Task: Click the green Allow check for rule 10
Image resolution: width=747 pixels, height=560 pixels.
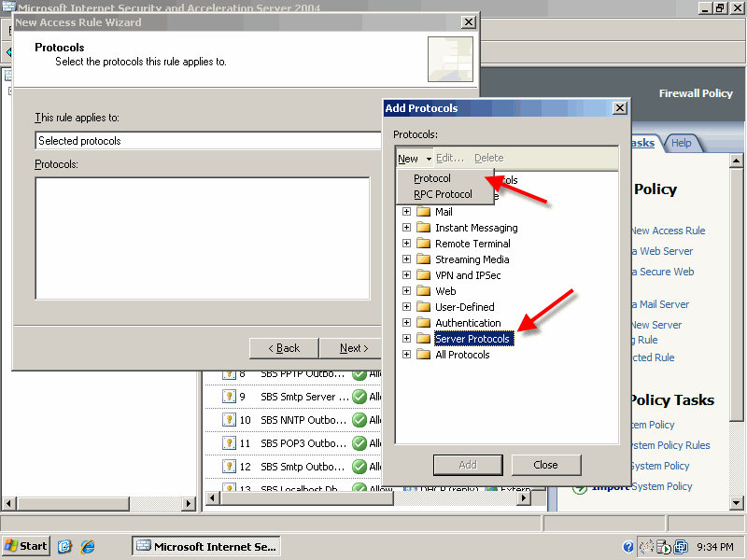Action: coord(359,419)
